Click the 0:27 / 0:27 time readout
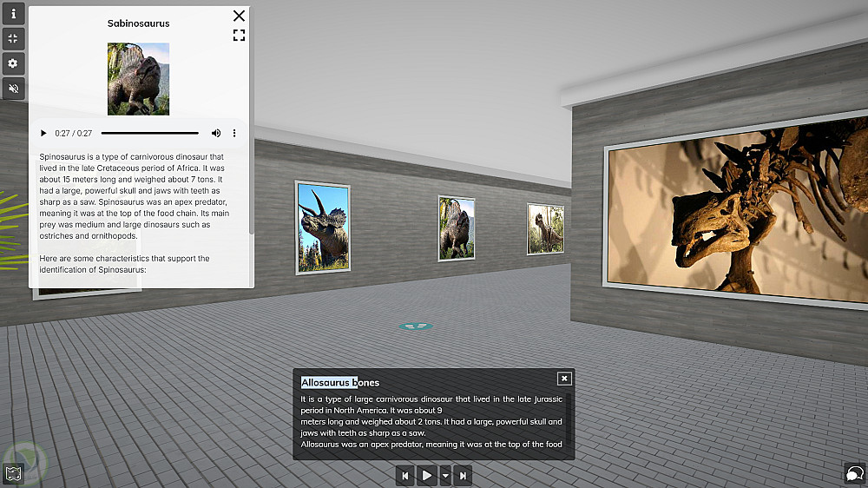 point(73,133)
